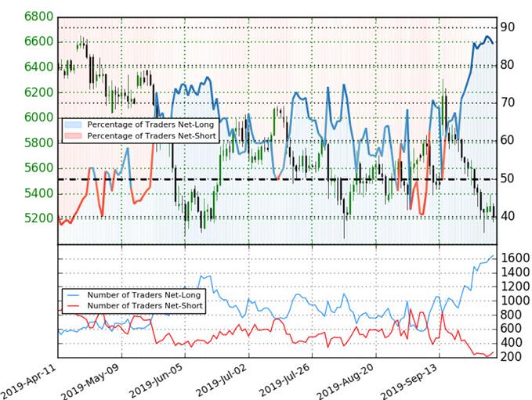Screen dimensions: 532x400
Task: Click the 2019-Sep-13 date label
Action: tap(409, 382)
